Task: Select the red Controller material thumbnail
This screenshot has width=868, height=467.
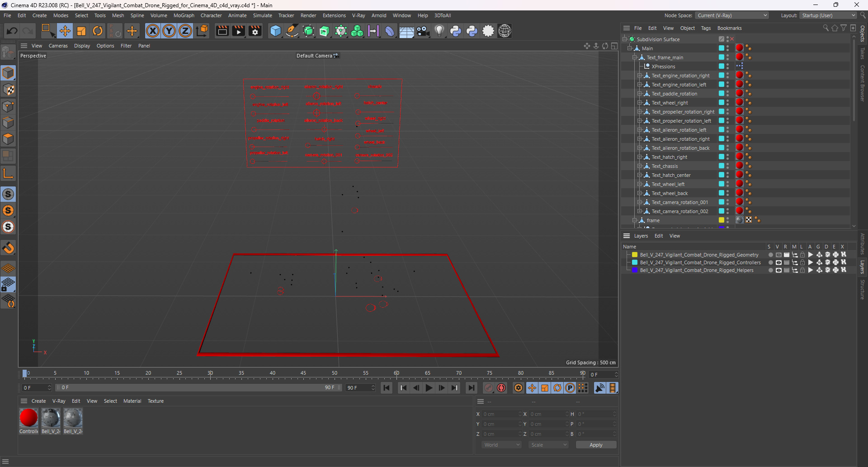Action: click(x=28, y=418)
